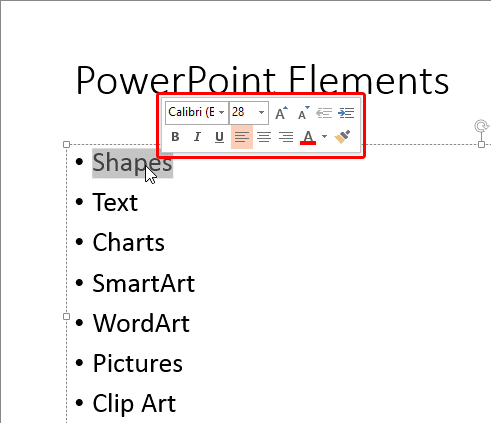Viewport: 491px width, 423px height.
Task: Click the rotation handle of the text box
Action: [x=481, y=126]
